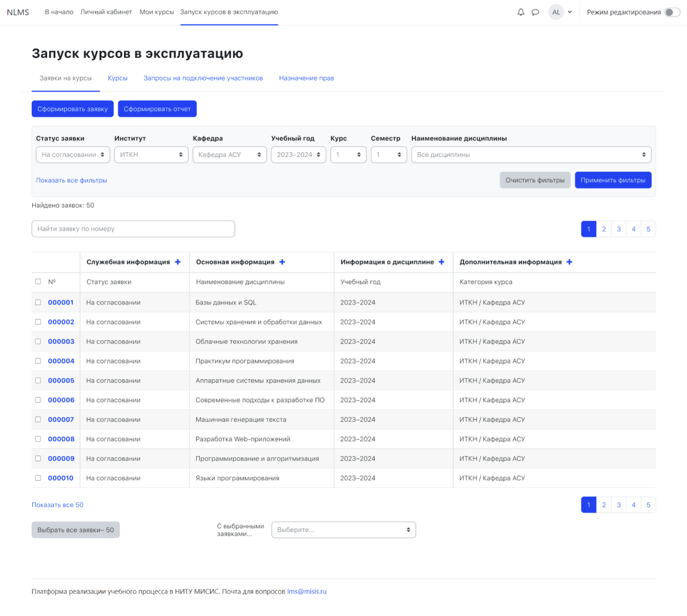Toggle the Режим редактирования switch
The image size is (687, 616).
tap(672, 12)
